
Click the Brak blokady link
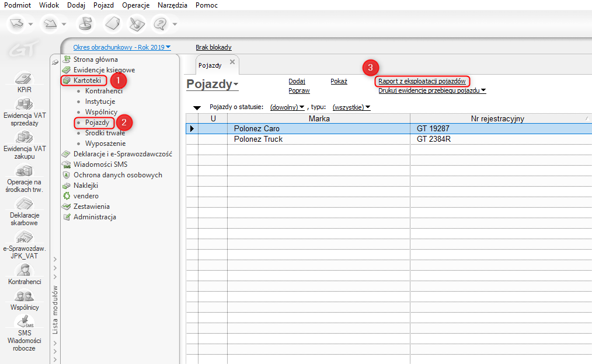pyautogui.click(x=213, y=47)
